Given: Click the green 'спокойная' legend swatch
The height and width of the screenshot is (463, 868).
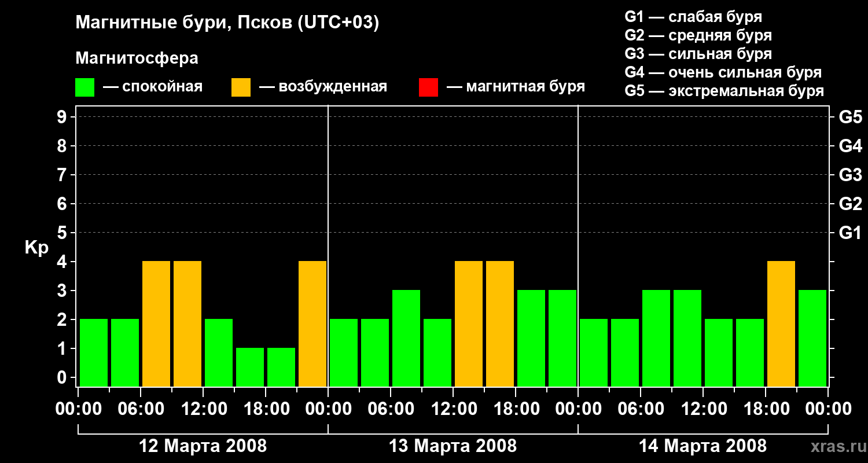Looking at the screenshot, I should pyautogui.click(x=84, y=87).
